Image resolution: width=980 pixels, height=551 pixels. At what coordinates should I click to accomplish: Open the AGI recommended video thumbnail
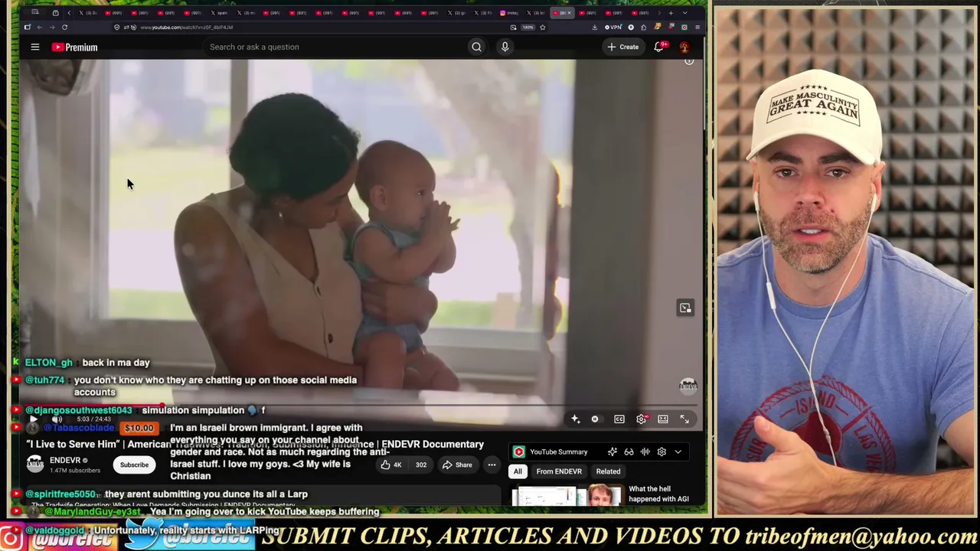(x=567, y=495)
